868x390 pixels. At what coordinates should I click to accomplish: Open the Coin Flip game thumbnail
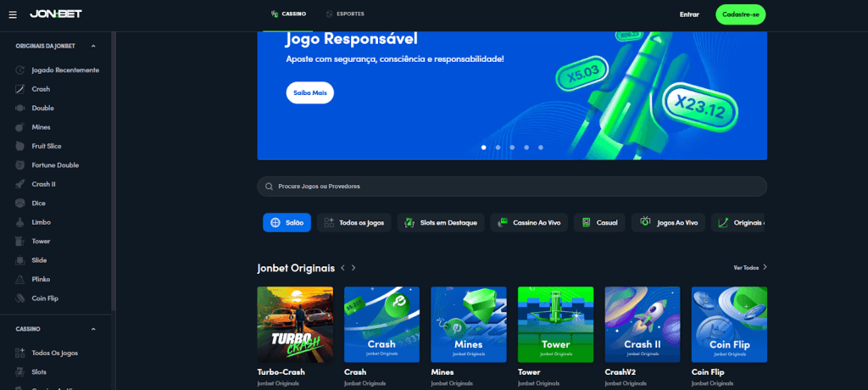coord(730,324)
